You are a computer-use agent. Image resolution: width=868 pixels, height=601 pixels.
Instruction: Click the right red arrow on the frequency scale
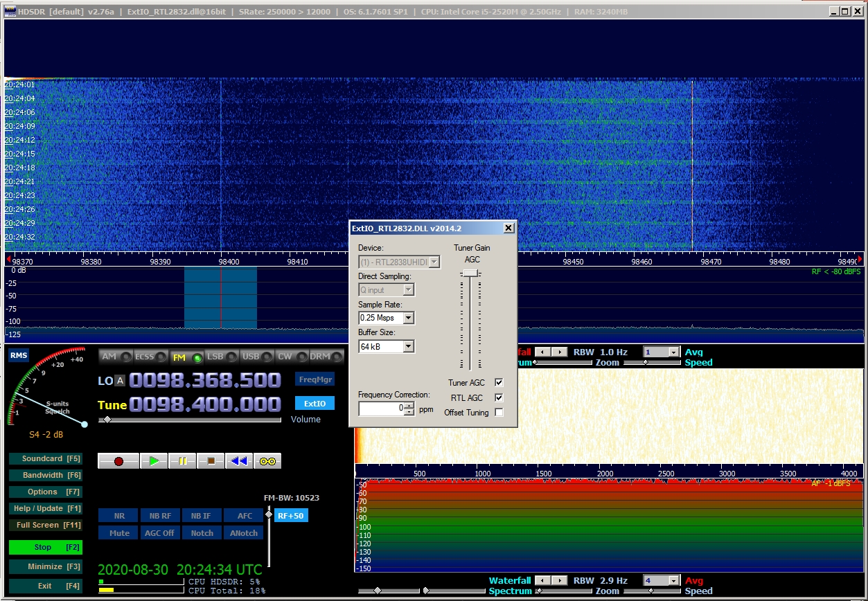[860, 260]
